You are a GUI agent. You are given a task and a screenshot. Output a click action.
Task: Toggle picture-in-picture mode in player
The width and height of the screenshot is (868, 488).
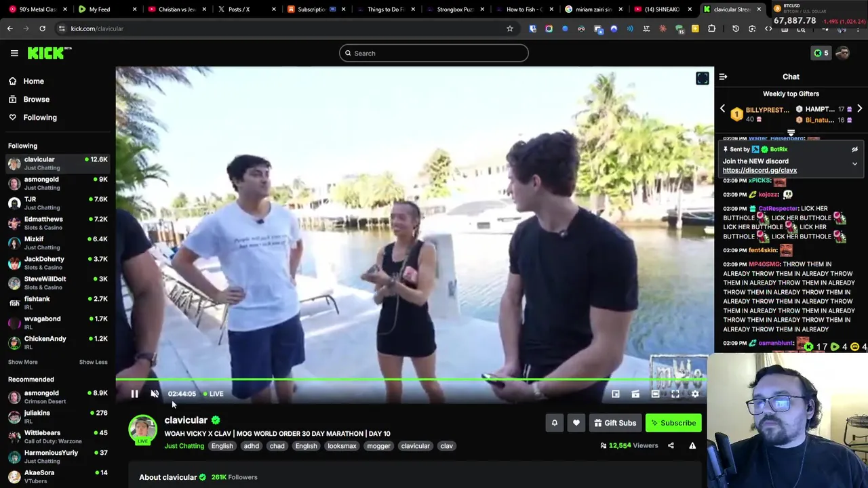[x=616, y=394]
